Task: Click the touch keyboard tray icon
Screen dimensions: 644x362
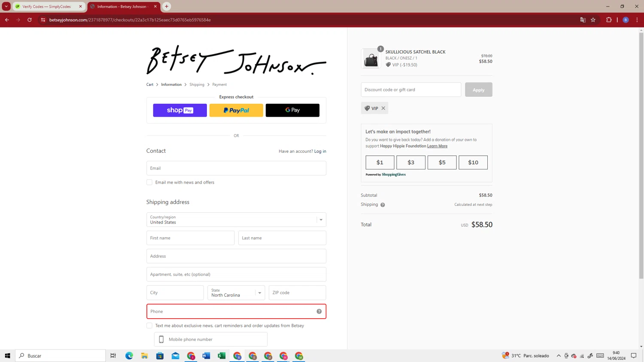Action: click(600, 356)
